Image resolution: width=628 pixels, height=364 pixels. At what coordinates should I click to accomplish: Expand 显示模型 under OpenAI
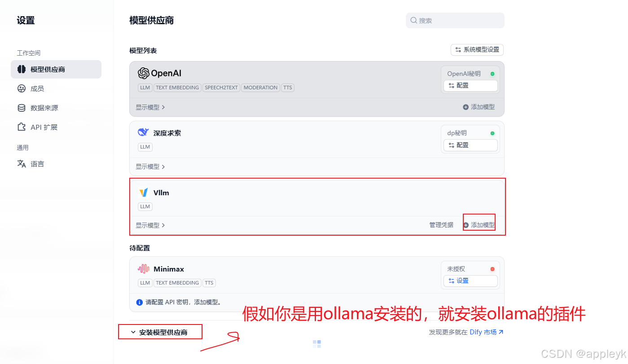pyautogui.click(x=149, y=107)
